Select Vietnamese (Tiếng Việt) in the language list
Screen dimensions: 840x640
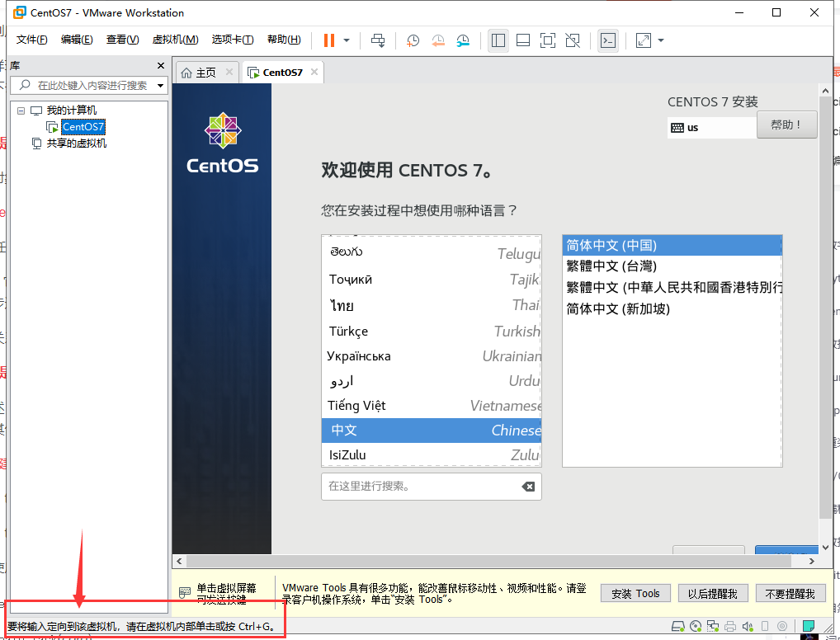click(432, 406)
